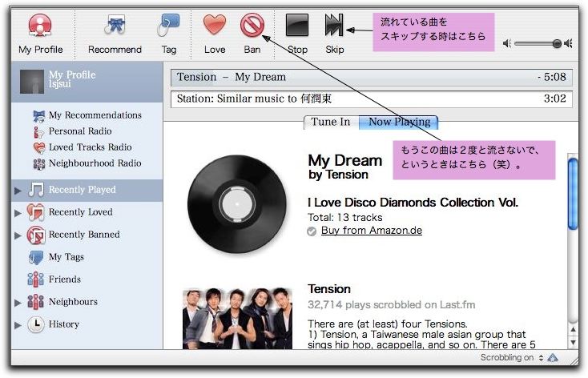Image resolution: width=588 pixels, height=378 pixels.
Task: Click the Recommend toolbar icon
Action: [115, 25]
